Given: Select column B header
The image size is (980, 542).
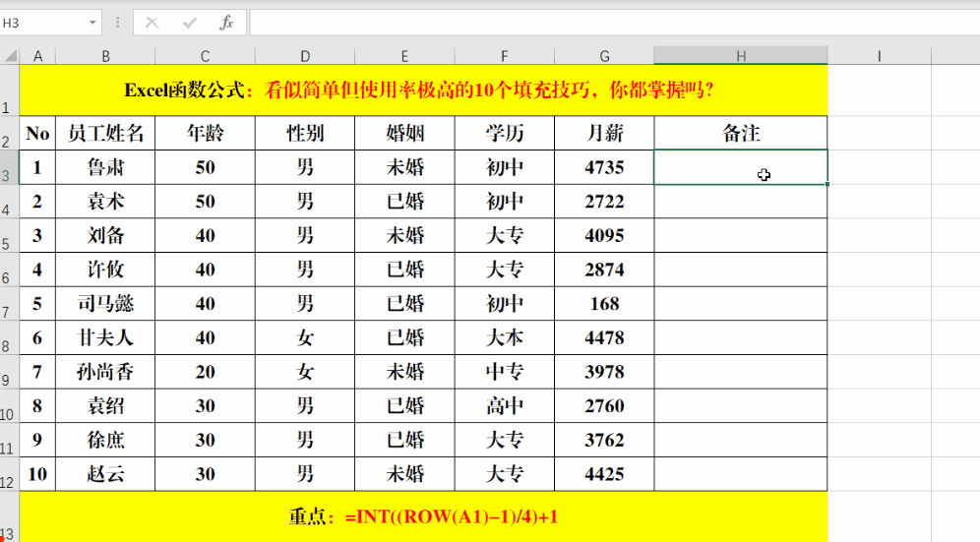Looking at the screenshot, I should pyautogui.click(x=105, y=56).
